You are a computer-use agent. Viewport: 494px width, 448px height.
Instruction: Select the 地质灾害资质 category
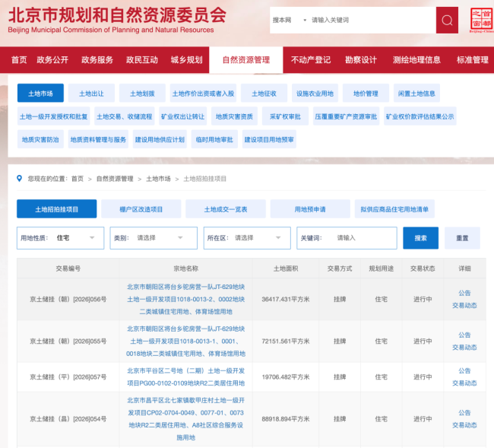(x=234, y=116)
